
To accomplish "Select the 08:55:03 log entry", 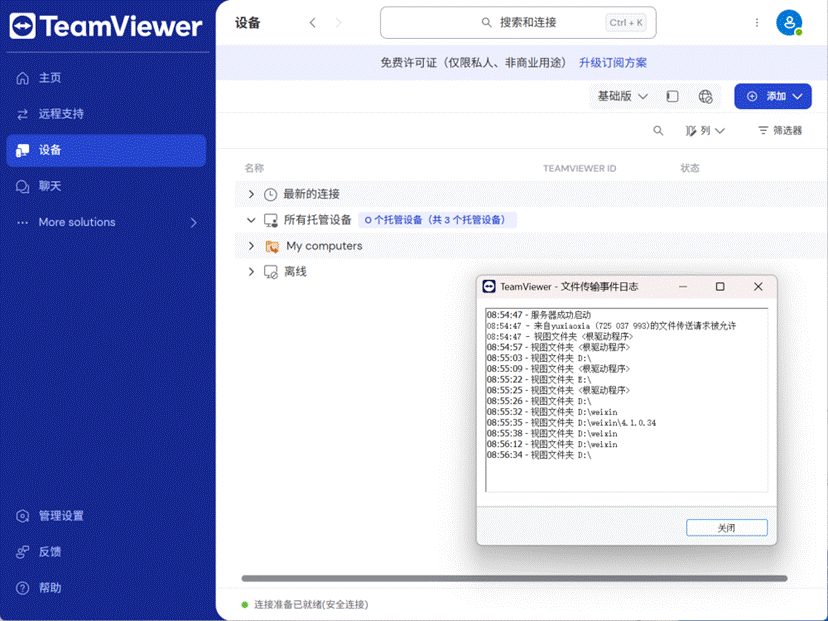I will tap(539, 358).
